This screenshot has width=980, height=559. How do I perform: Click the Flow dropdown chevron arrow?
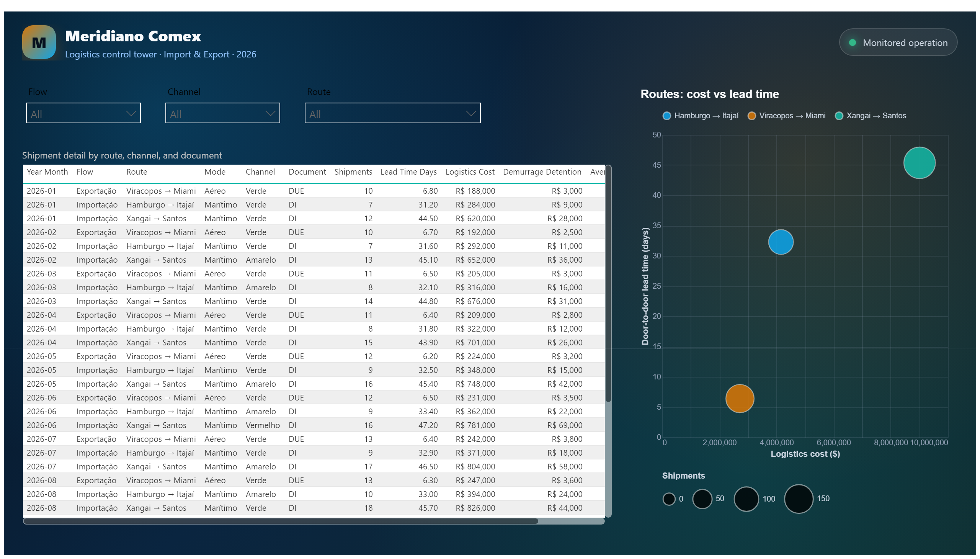(x=131, y=113)
